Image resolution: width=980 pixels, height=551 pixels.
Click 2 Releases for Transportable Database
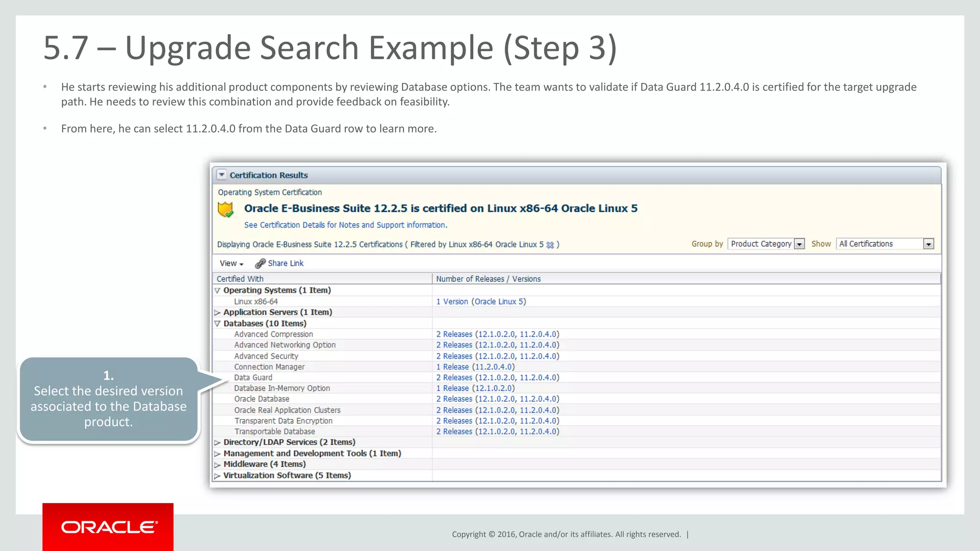click(454, 431)
